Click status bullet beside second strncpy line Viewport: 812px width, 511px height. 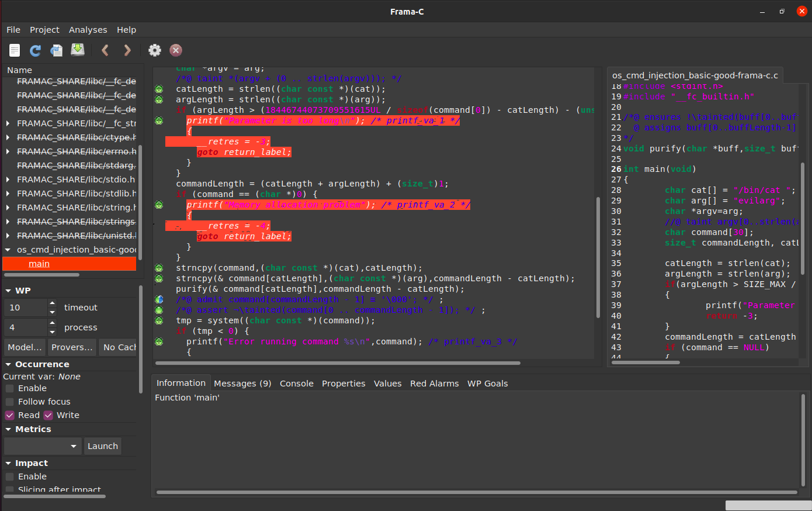click(159, 279)
